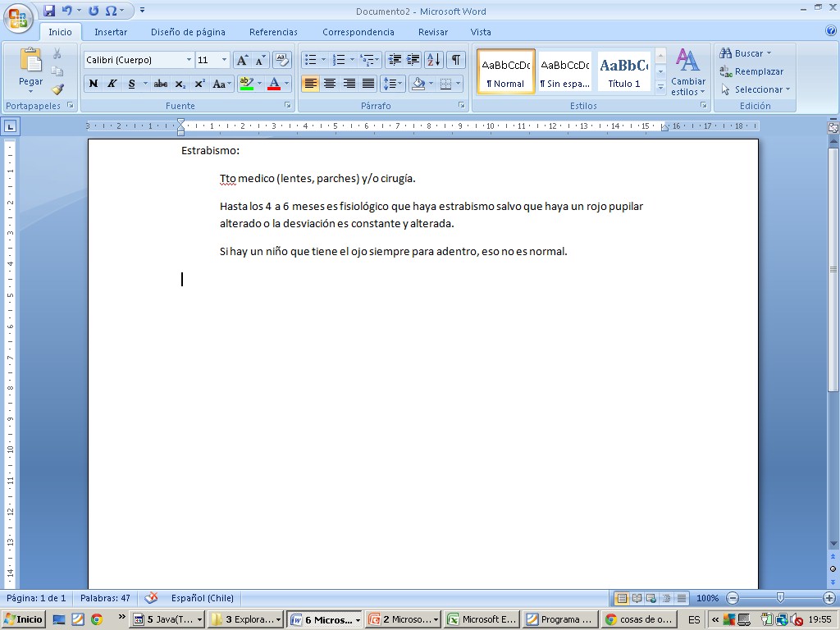Click the Inicio start button on taskbar
Screen dimensions: 840x630
click(24, 619)
